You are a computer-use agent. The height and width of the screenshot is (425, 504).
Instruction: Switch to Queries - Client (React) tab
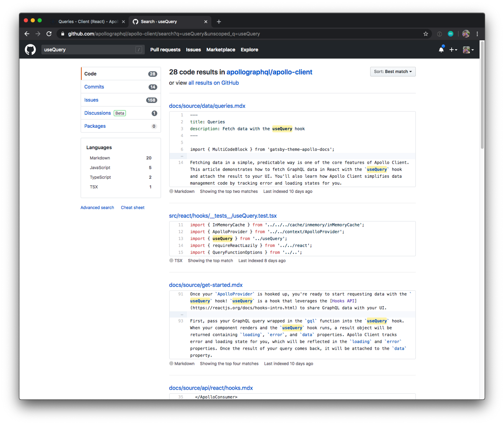[x=88, y=22]
